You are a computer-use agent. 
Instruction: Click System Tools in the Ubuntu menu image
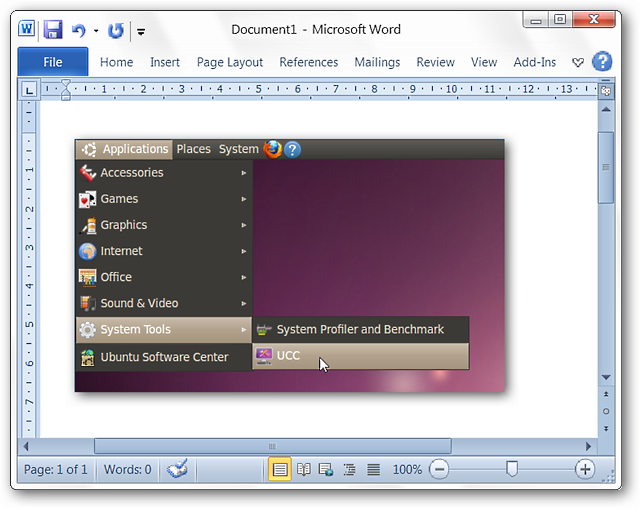click(164, 330)
